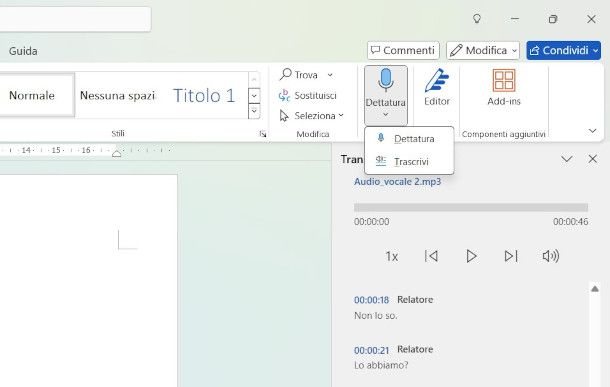Jump to timestamp 00:00:18
The width and height of the screenshot is (610, 387).
pos(372,300)
